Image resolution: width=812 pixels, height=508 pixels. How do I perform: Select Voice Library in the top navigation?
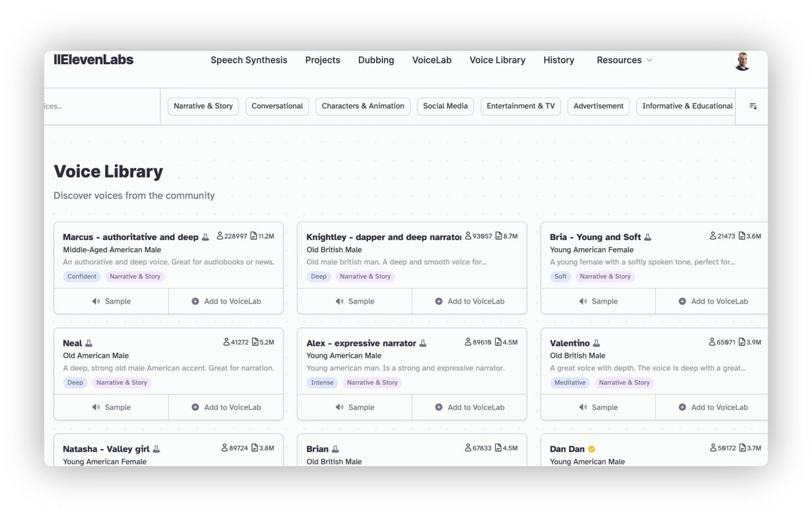pyautogui.click(x=497, y=60)
